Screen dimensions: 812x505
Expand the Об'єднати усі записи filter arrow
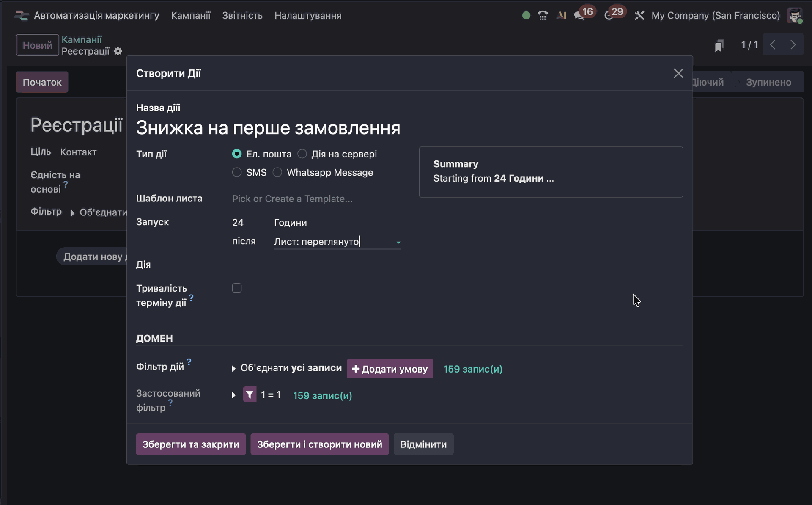[x=233, y=369]
